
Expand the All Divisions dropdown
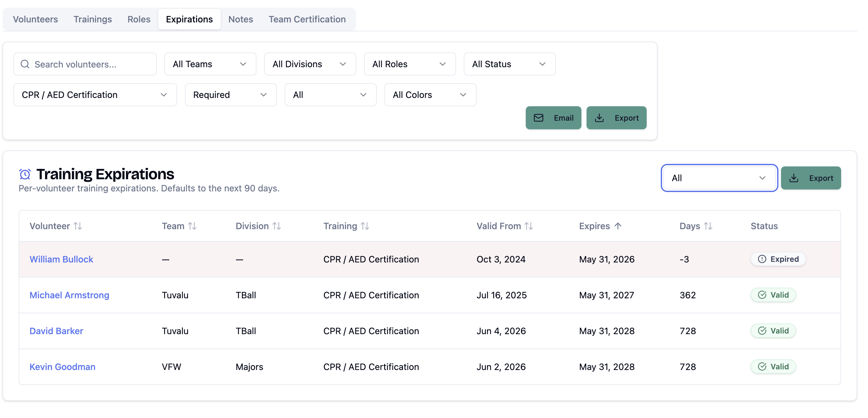[310, 64]
